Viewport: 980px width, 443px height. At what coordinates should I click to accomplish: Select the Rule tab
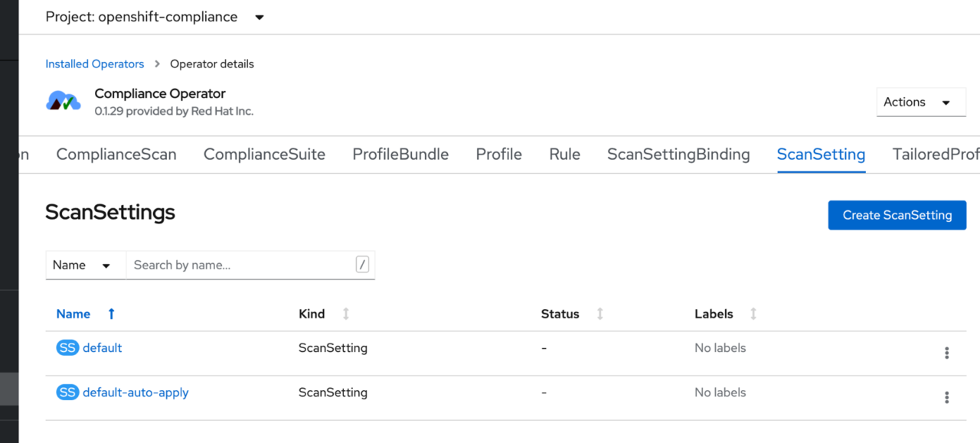[x=564, y=155]
